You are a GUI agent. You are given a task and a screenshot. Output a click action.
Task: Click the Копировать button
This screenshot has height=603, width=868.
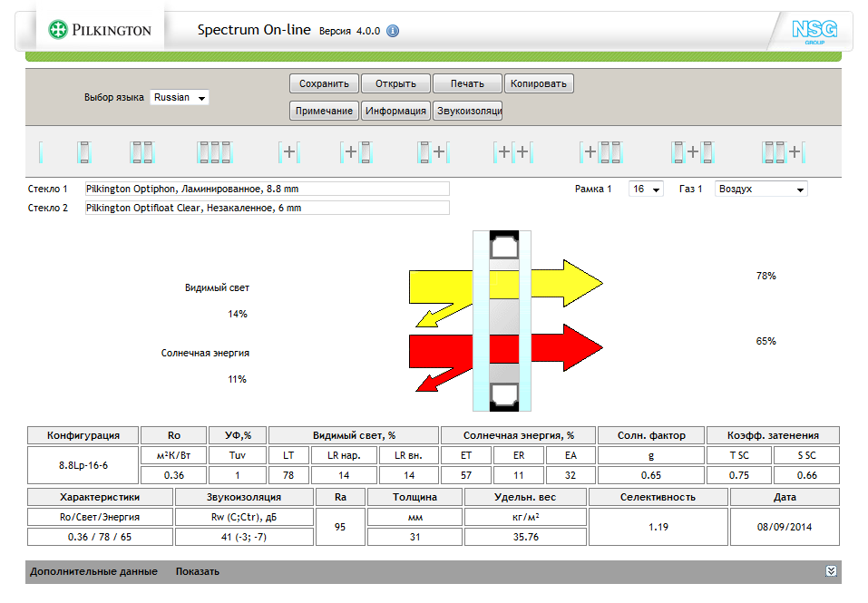(x=539, y=83)
